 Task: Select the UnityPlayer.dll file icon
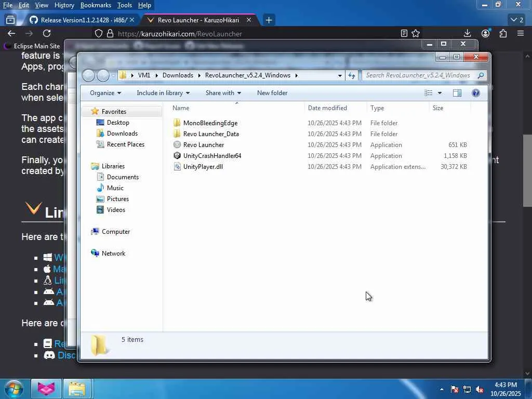pyautogui.click(x=177, y=166)
